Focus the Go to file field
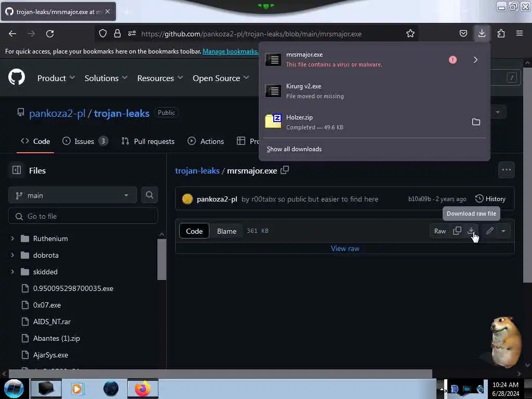 (83, 216)
